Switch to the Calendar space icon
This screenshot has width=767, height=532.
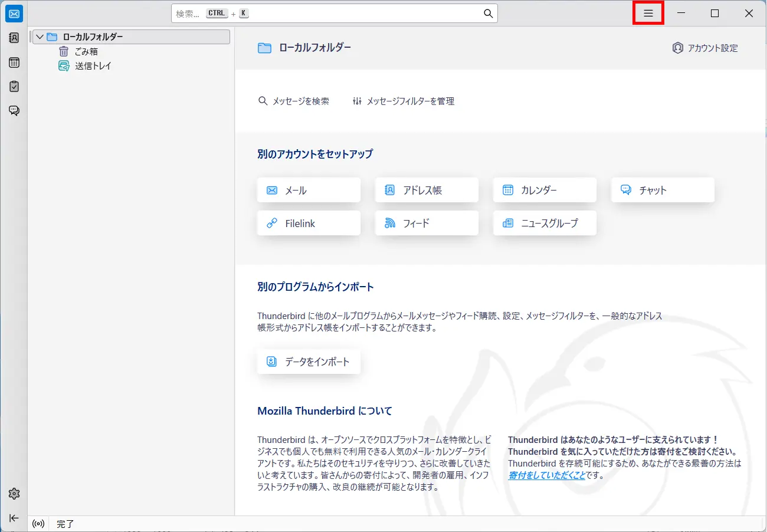click(x=14, y=63)
